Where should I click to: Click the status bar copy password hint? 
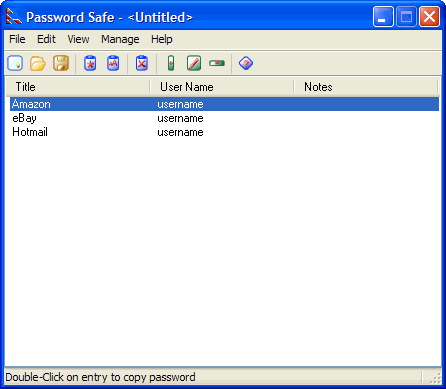click(x=100, y=377)
